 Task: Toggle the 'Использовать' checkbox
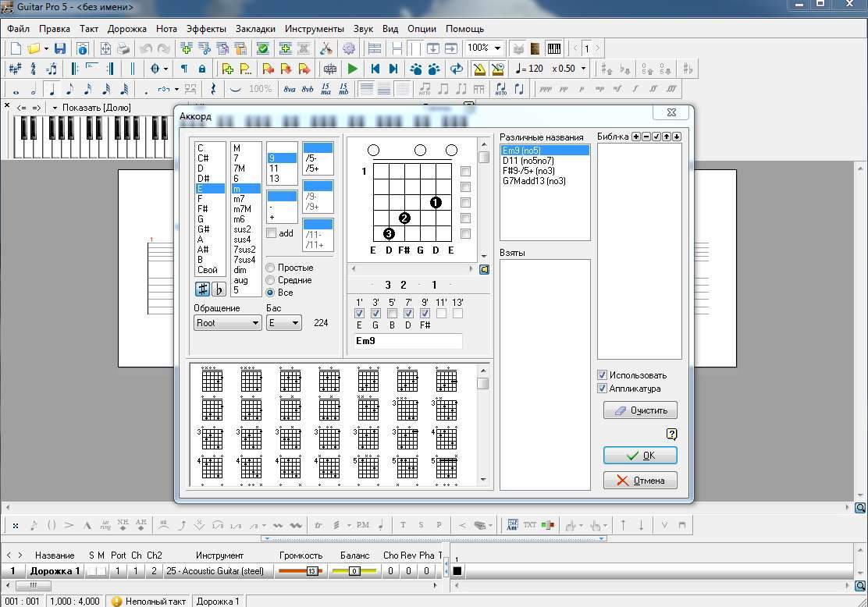pos(602,375)
